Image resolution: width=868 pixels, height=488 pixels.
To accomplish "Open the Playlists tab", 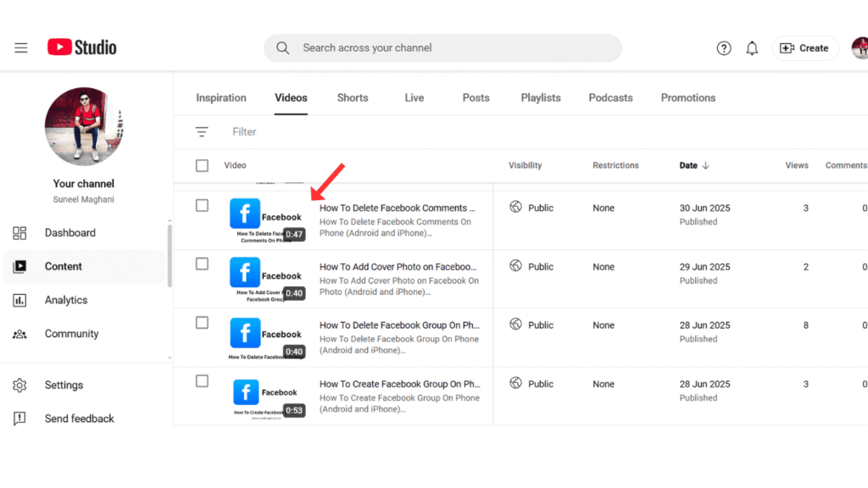I will [540, 97].
